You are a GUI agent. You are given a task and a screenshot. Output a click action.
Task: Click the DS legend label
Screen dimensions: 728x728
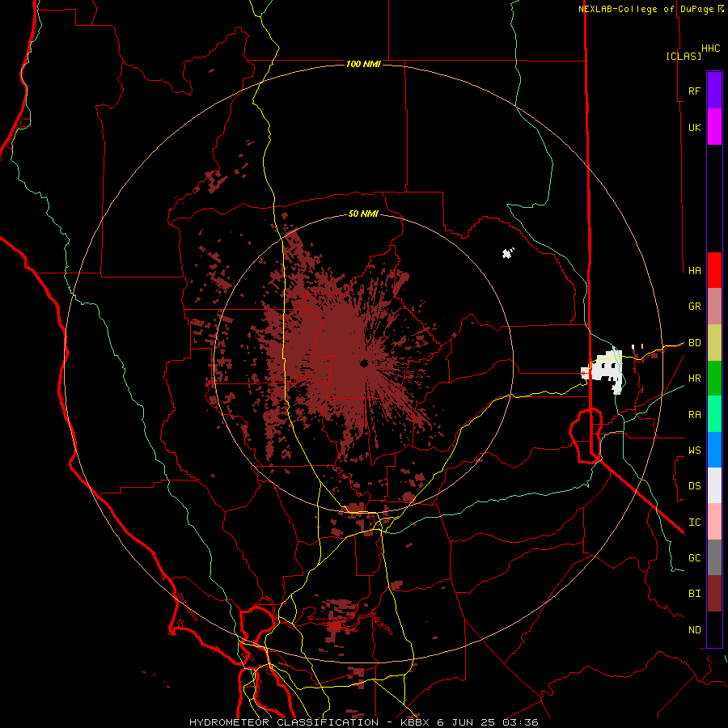694,486
